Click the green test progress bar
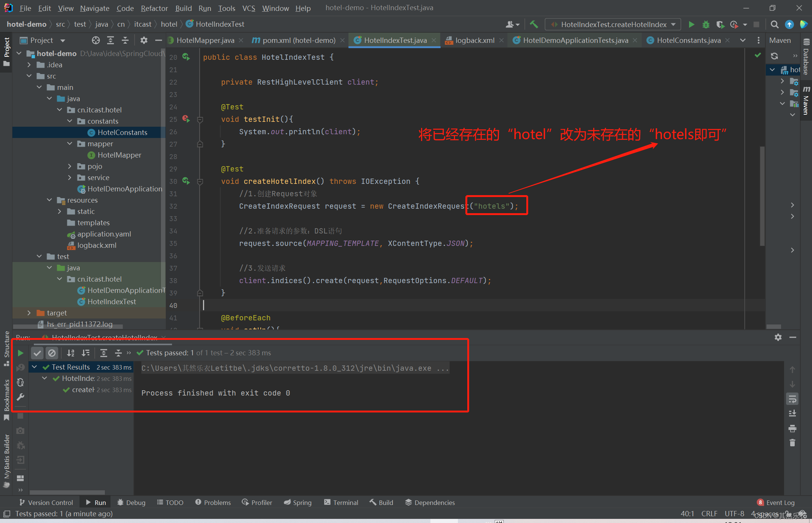 101,344
